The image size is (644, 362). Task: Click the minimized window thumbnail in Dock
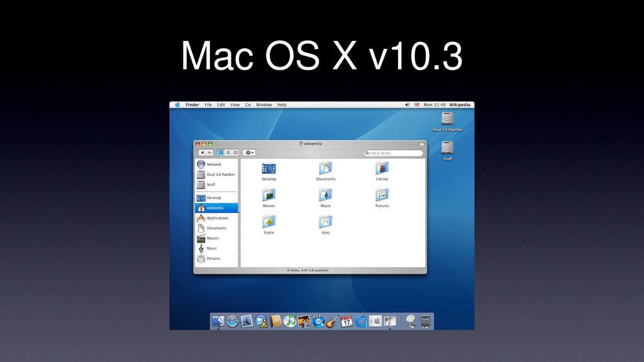tap(390, 321)
